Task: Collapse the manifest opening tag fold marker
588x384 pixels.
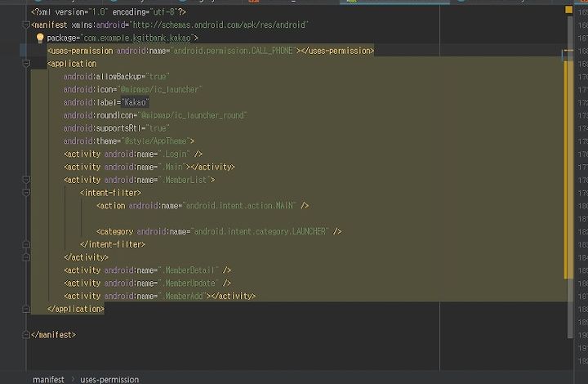Action: (x=26, y=25)
